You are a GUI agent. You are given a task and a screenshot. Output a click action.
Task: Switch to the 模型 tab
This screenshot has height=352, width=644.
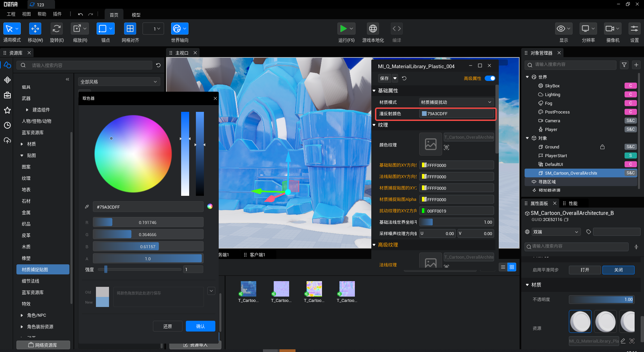[x=136, y=15]
